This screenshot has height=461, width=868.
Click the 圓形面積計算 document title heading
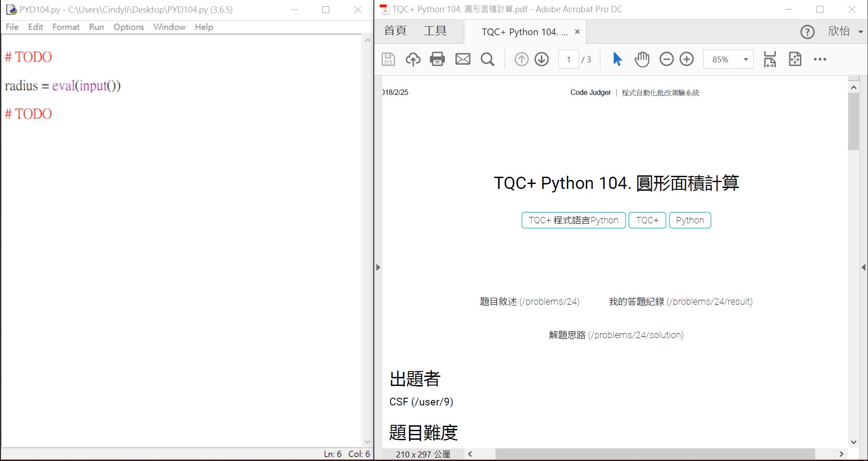[x=616, y=183]
